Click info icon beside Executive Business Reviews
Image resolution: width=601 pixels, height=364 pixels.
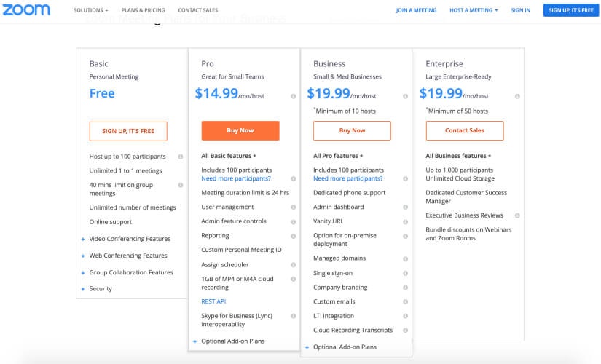pyautogui.click(x=518, y=215)
